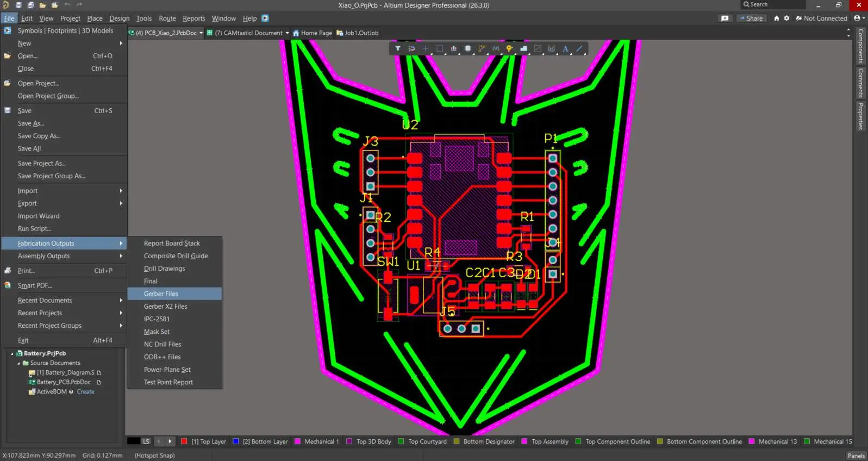The width and height of the screenshot is (868, 461).
Task: Select the interactive routing tool icon
Action: 482,49
